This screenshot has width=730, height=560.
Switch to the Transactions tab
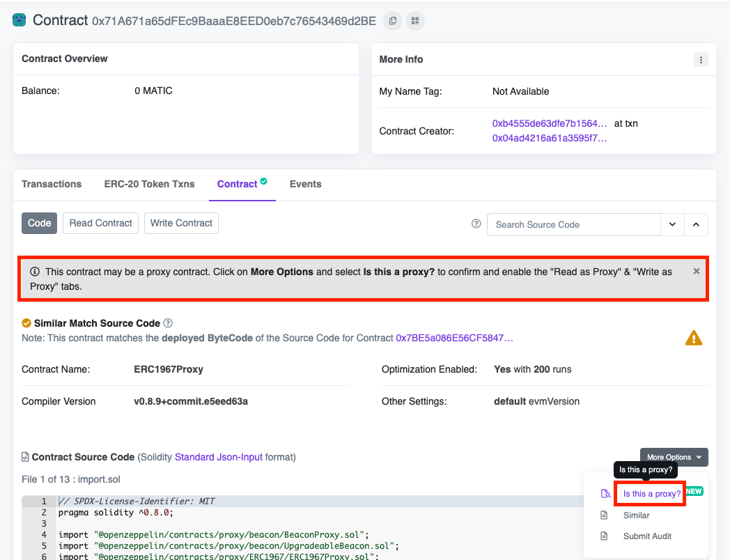click(52, 184)
